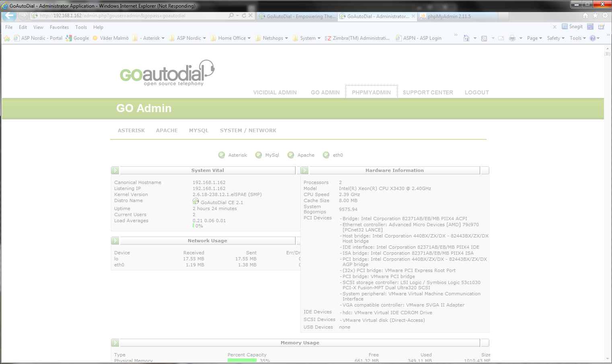The height and width of the screenshot is (364, 612).
Task: Click the command bar Home icon
Action: coord(466,38)
